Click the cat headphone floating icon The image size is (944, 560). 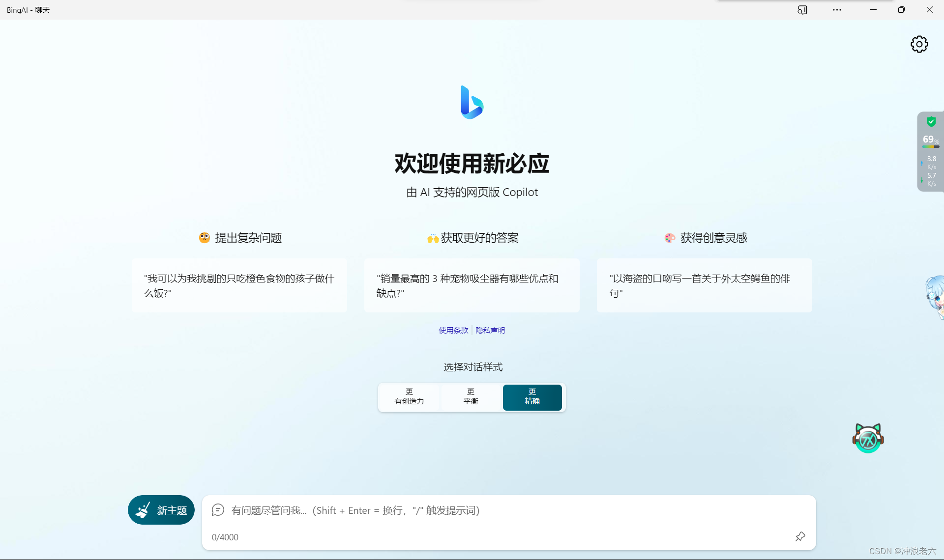point(868,438)
